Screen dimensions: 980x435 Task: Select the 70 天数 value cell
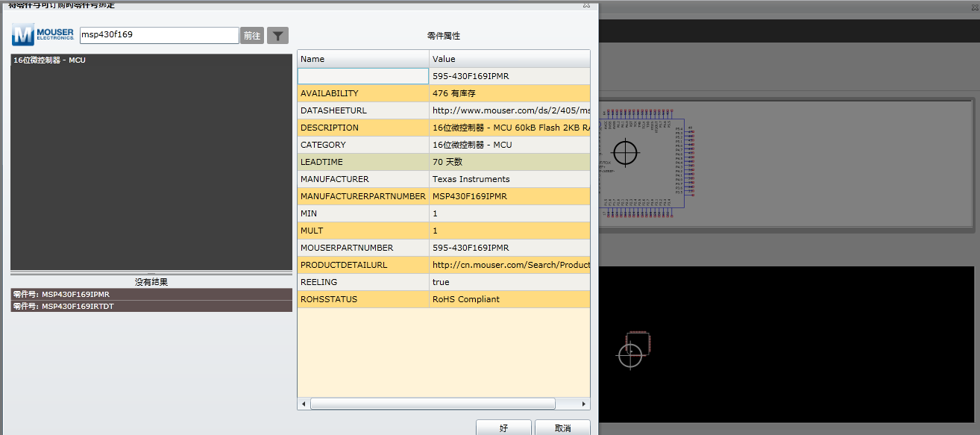[x=509, y=162]
